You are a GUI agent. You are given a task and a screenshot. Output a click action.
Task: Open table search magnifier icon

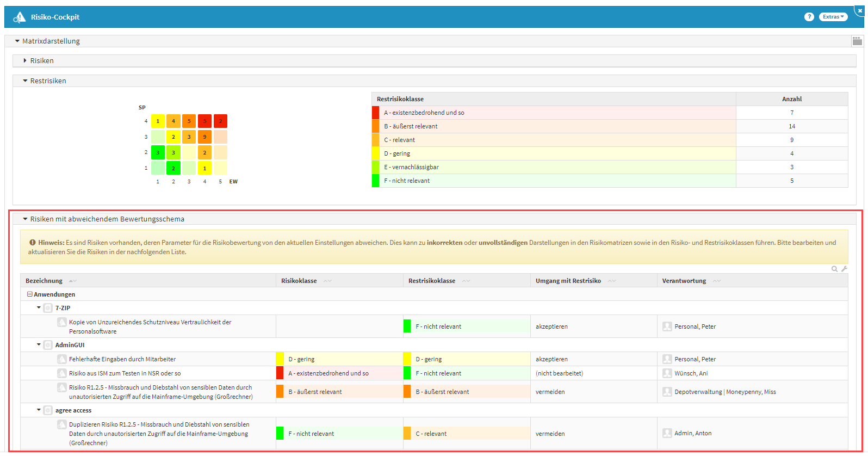[834, 269]
